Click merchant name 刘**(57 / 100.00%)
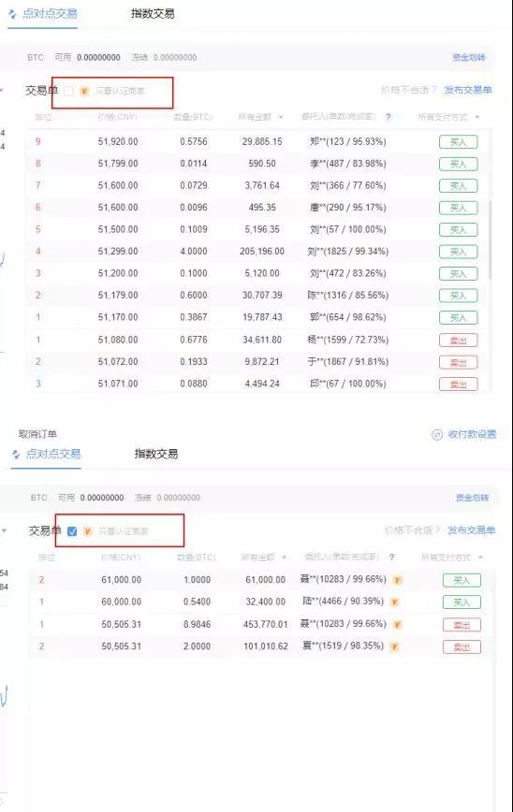 (x=347, y=229)
